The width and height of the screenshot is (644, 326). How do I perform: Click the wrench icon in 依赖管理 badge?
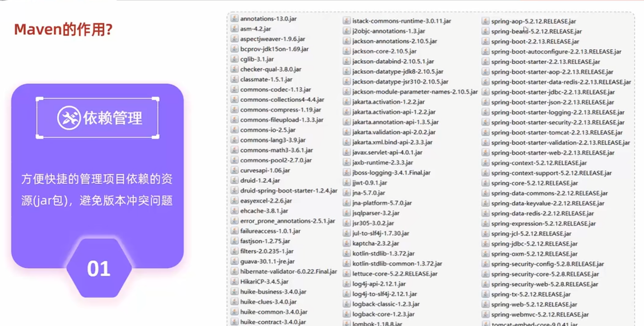69,118
